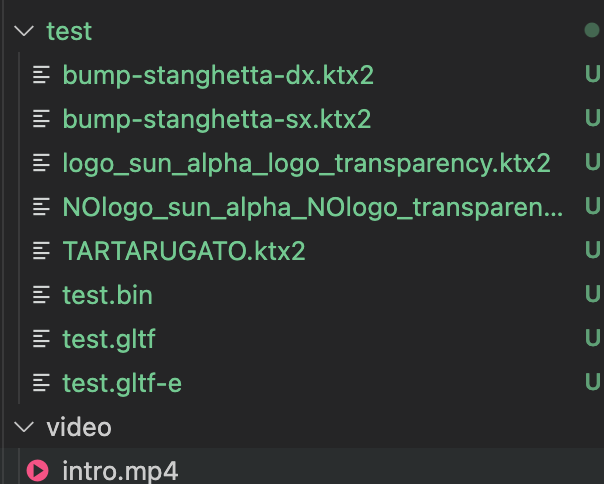Click the file icon beside test.gltf

pos(42,339)
